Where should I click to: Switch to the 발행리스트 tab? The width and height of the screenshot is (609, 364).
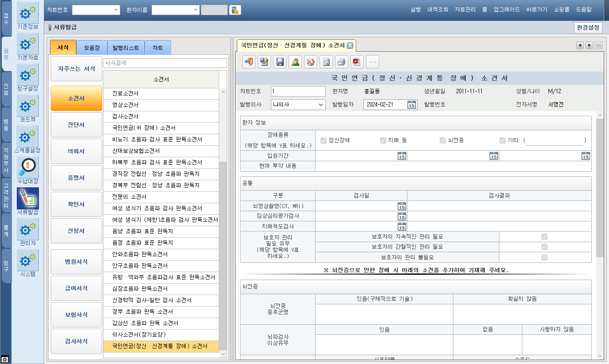point(126,48)
